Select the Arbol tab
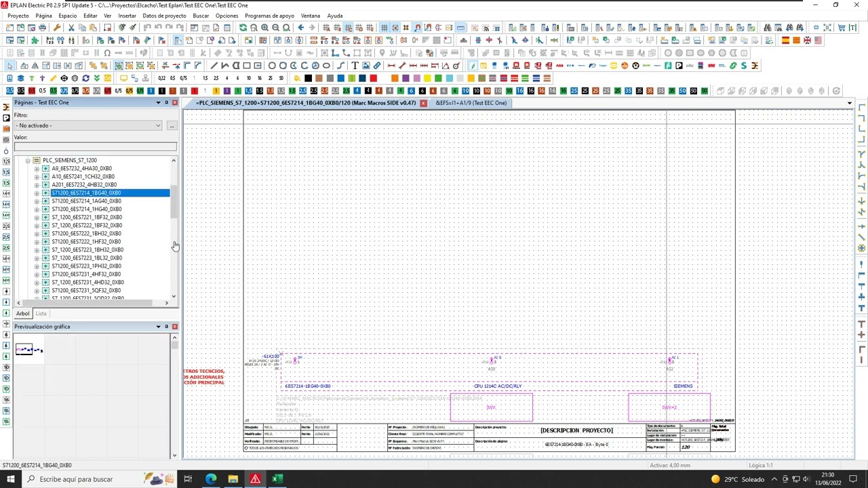The image size is (868, 488). point(23,314)
